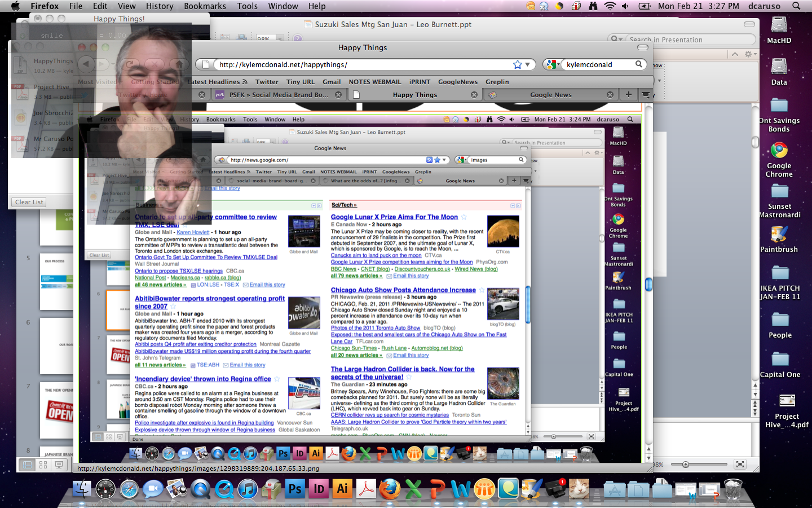This screenshot has height=508, width=812.
Task: Click Spotlight magnifier in top menu bar
Action: [796, 6]
